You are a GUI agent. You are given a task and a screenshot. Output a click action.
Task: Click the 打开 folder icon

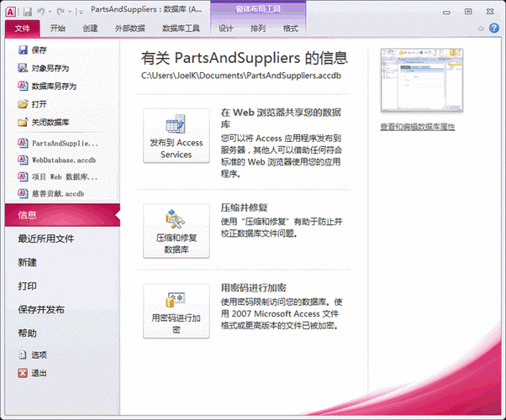pos(23,104)
